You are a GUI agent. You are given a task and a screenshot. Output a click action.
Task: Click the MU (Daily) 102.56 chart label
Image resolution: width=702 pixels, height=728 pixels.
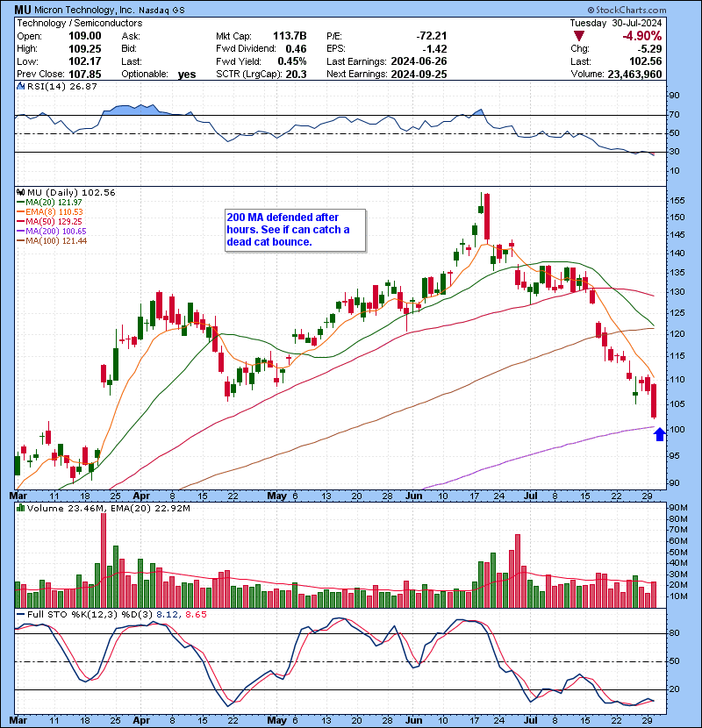71,192
